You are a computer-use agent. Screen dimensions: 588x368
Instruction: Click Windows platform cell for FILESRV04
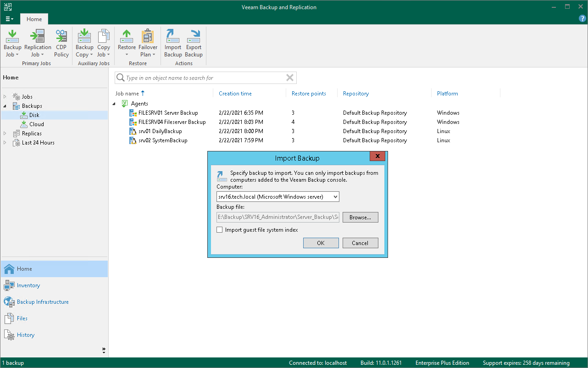click(448, 122)
